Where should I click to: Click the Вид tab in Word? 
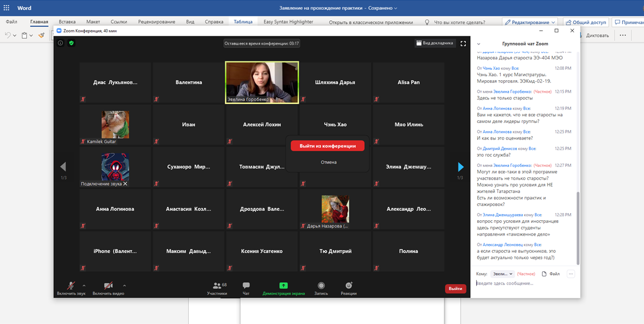click(x=190, y=22)
